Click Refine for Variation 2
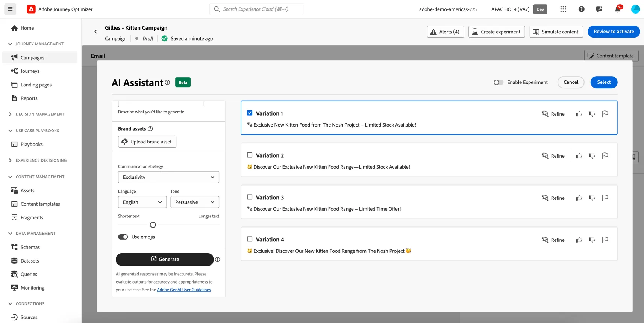This screenshot has height=323, width=644. [x=553, y=156]
